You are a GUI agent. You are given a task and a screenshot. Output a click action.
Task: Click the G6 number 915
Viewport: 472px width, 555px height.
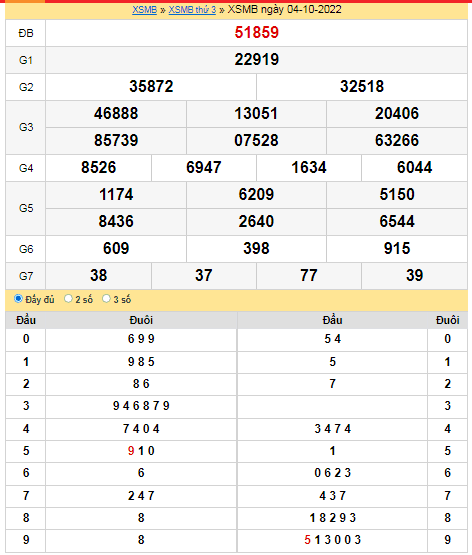point(397,248)
